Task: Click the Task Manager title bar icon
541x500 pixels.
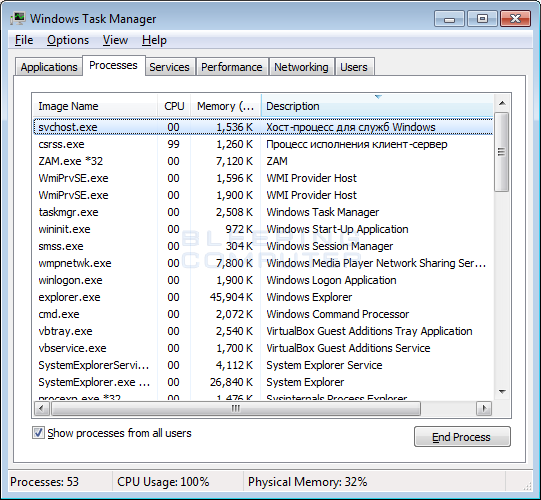Action: (x=18, y=18)
